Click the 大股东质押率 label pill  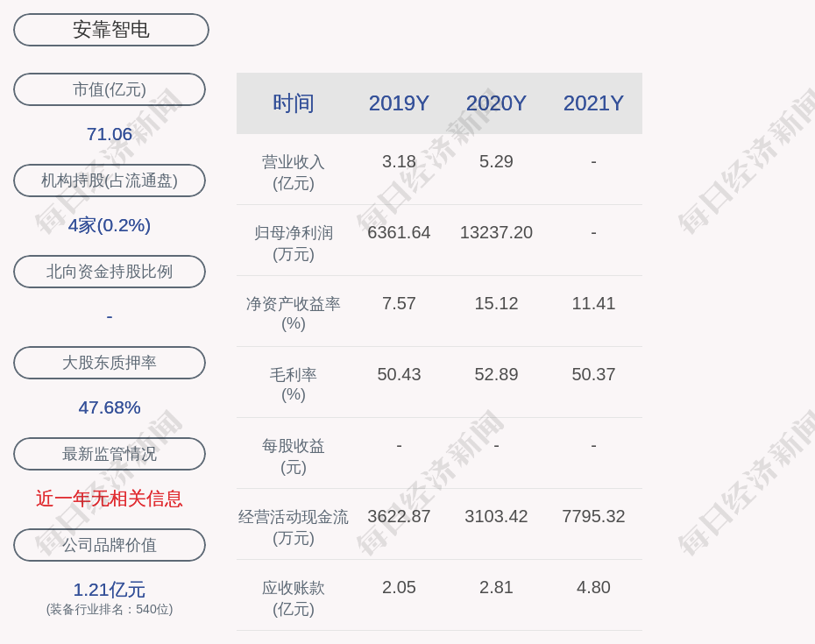pyautogui.click(x=110, y=363)
